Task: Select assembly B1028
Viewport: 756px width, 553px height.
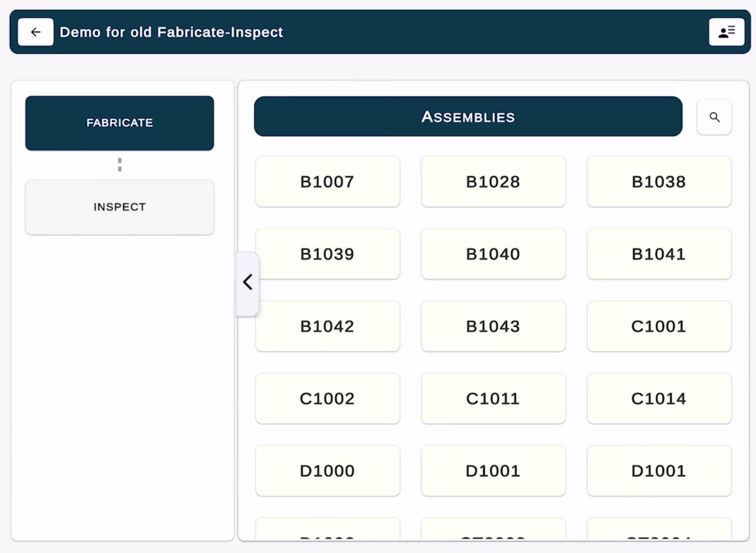Action: tap(493, 182)
